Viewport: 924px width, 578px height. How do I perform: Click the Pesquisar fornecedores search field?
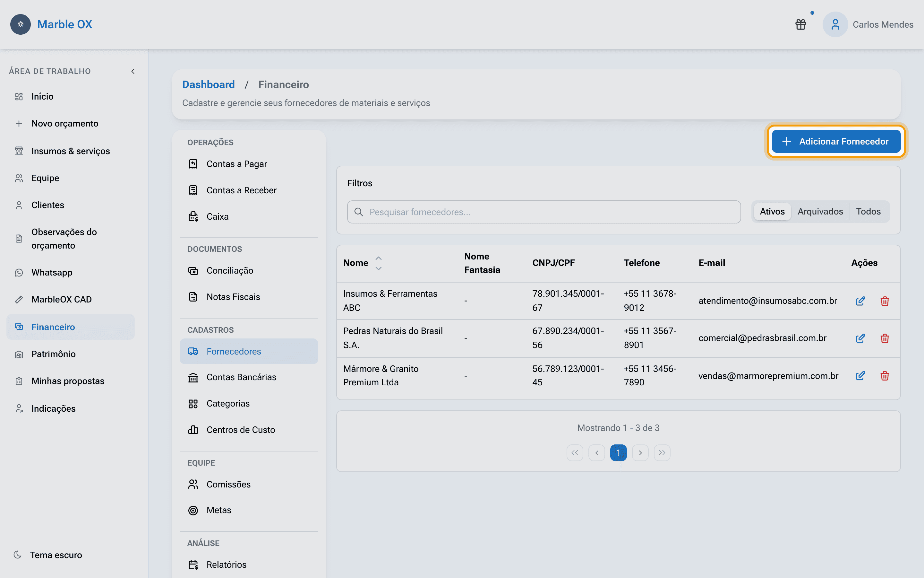pos(544,212)
